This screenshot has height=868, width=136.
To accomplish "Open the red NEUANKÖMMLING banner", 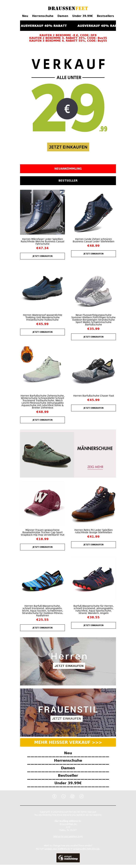I will point(68,168).
